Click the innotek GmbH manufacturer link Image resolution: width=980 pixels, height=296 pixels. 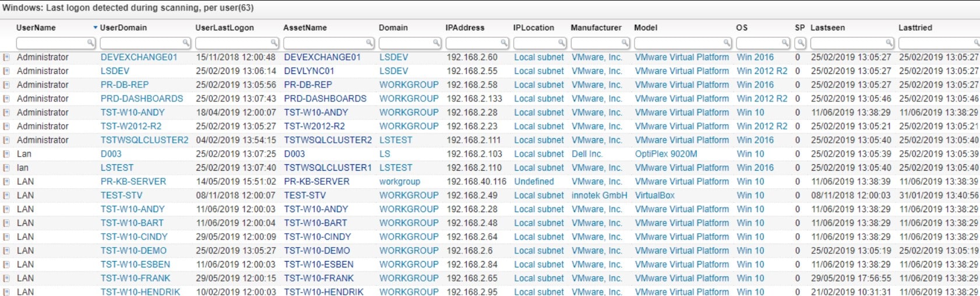(x=600, y=195)
